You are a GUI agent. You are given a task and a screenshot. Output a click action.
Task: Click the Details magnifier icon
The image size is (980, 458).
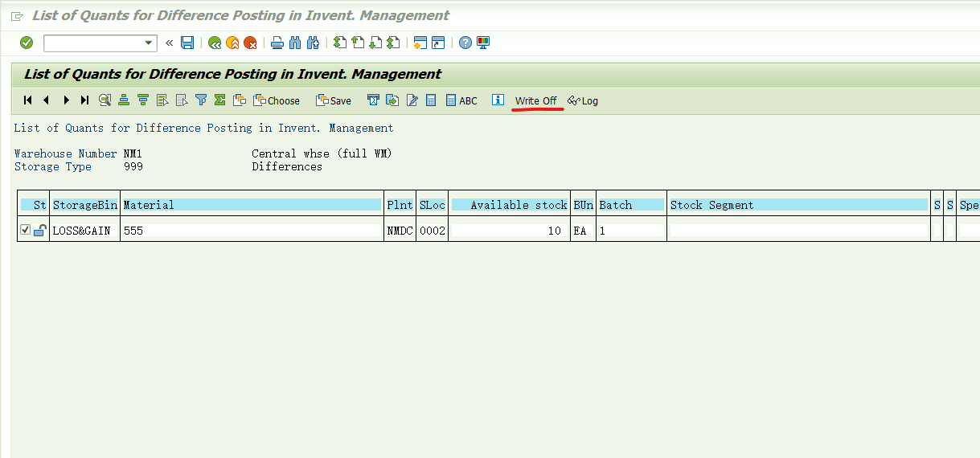[x=105, y=100]
